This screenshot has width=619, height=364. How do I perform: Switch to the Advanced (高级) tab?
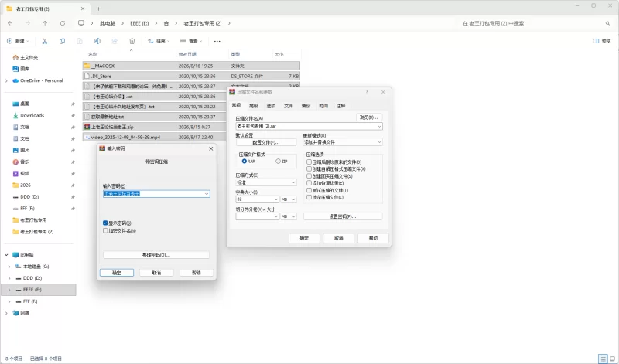254,106
